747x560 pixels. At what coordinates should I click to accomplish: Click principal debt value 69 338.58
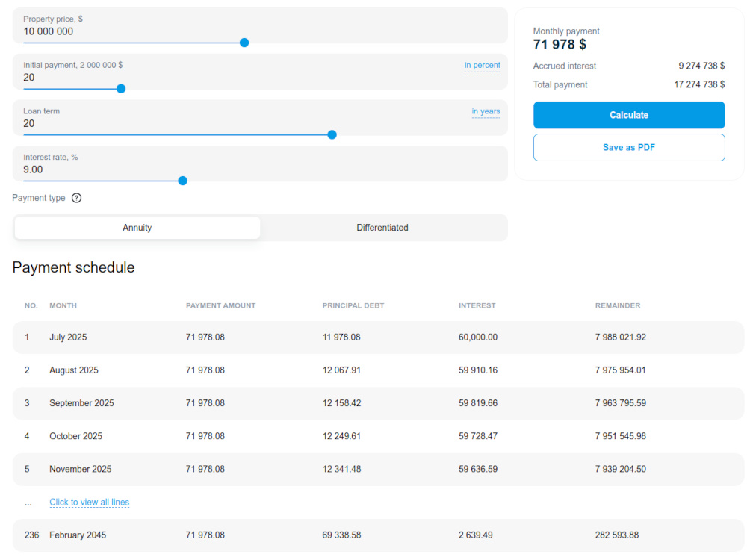(x=341, y=535)
